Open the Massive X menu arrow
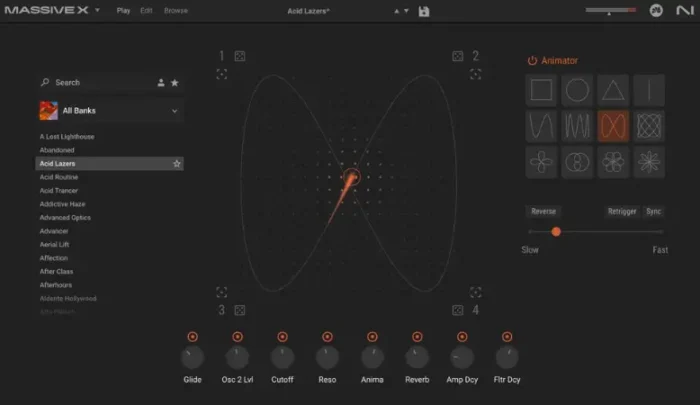Viewport: 700px width, 405px height. coord(97,10)
